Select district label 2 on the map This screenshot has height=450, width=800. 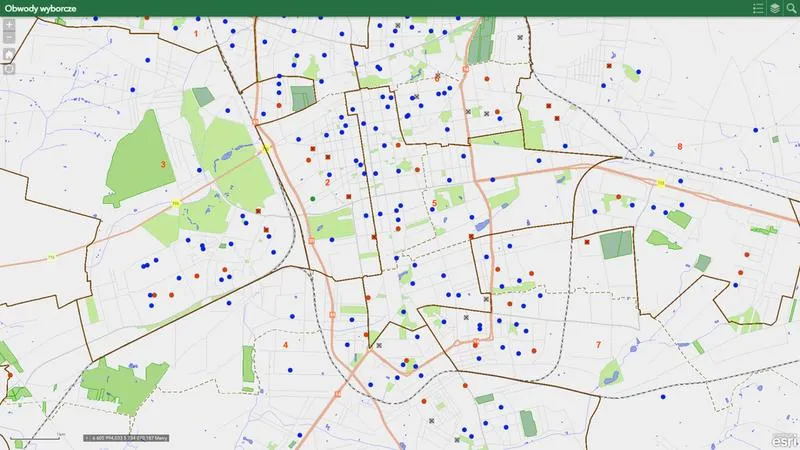[327, 182]
